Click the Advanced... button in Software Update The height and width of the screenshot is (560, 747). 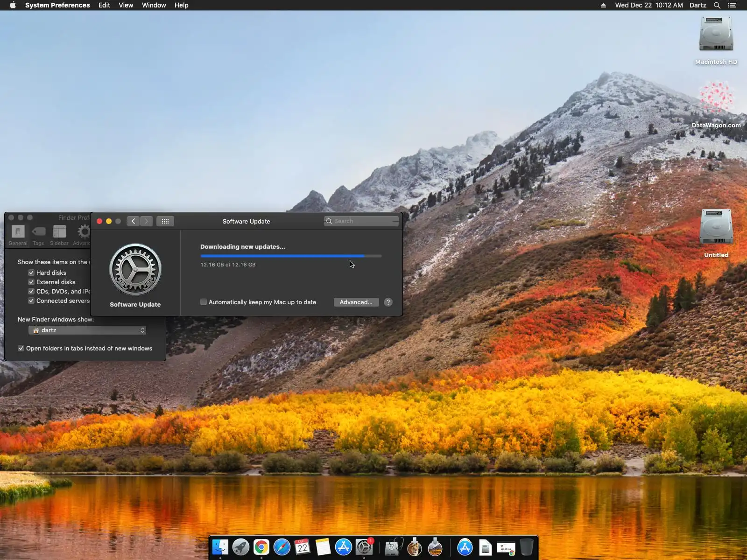click(x=356, y=302)
